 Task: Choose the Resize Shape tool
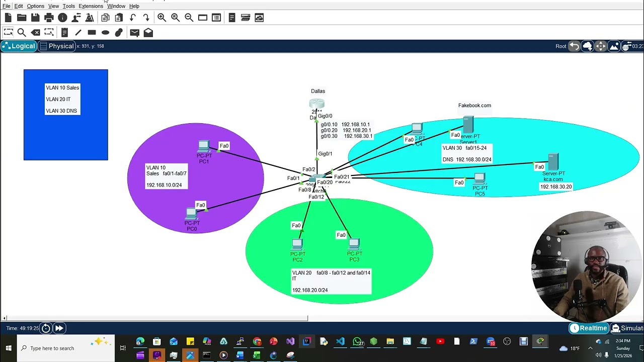pyautogui.click(x=49, y=32)
